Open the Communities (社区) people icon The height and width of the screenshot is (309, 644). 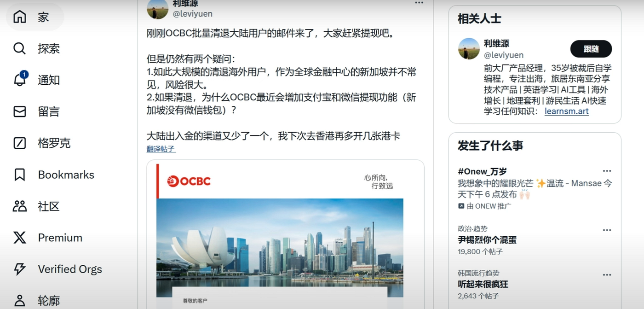tap(19, 206)
